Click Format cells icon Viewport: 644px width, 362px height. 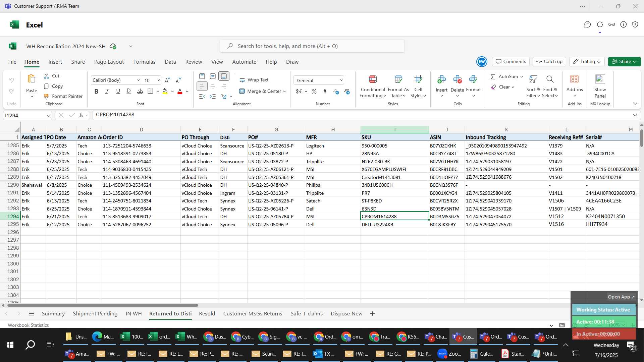coord(473,79)
